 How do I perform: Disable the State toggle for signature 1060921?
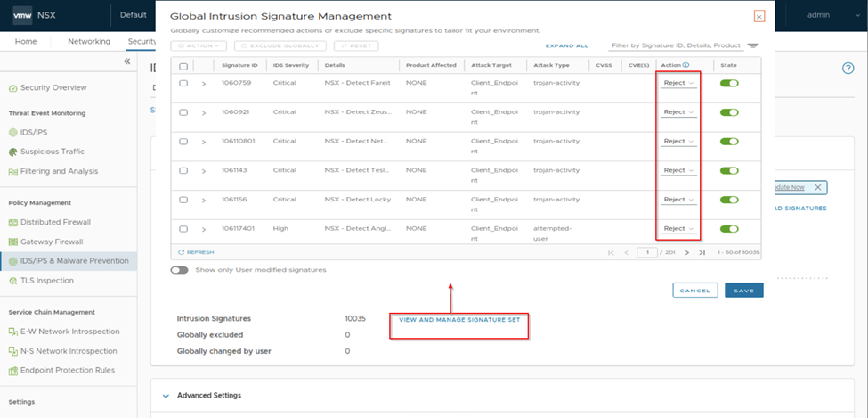coord(729,112)
